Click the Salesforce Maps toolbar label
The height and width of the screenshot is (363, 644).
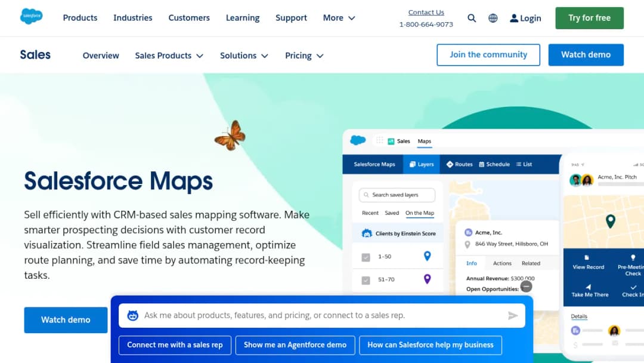pyautogui.click(x=374, y=164)
